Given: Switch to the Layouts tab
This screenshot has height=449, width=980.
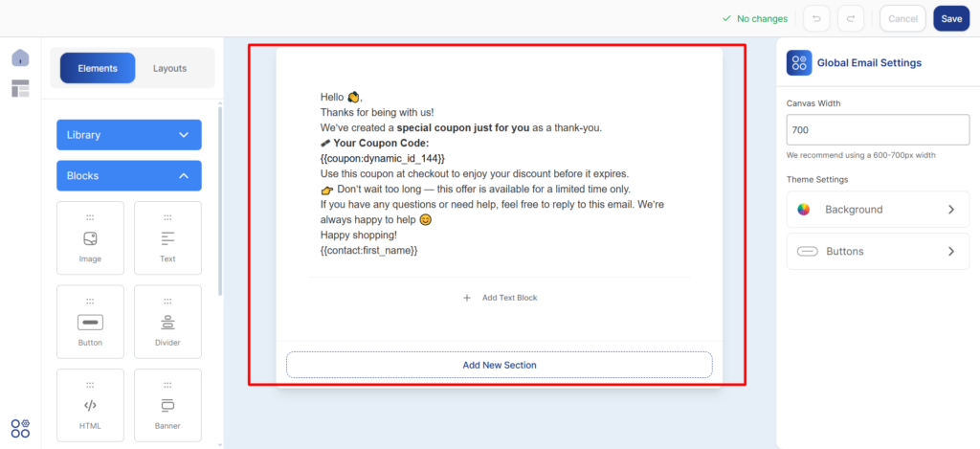Looking at the screenshot, I should (x=169, y=68).
